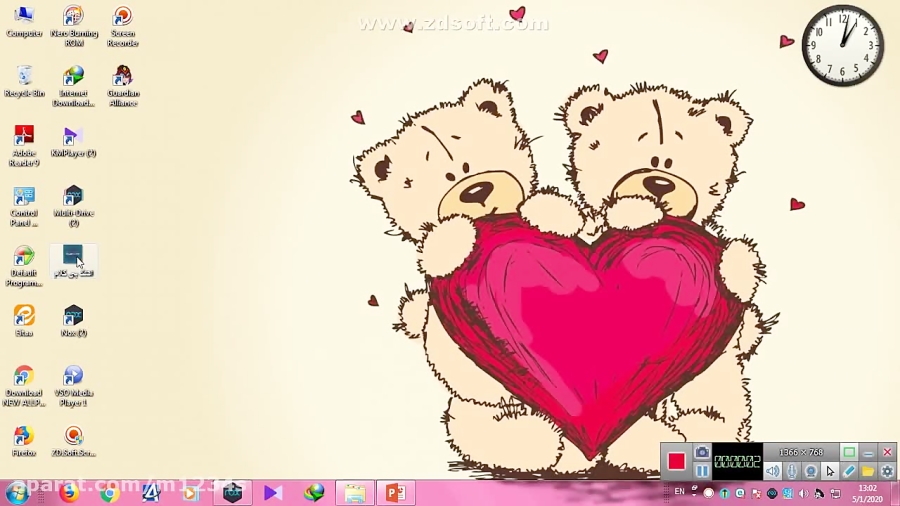Viewport: 900px width, 506px height.
Task: Launch Firefox from the taskbar
Action: click(x=69, y=493)
